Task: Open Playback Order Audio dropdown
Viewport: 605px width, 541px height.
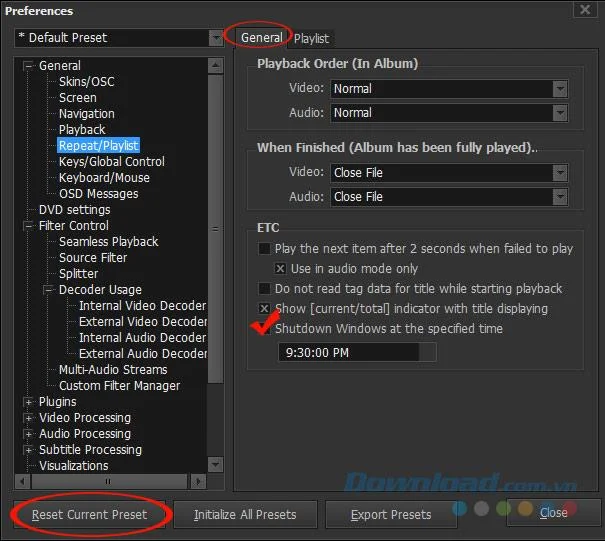Action: pyautogui.click(x=449, y=113)
